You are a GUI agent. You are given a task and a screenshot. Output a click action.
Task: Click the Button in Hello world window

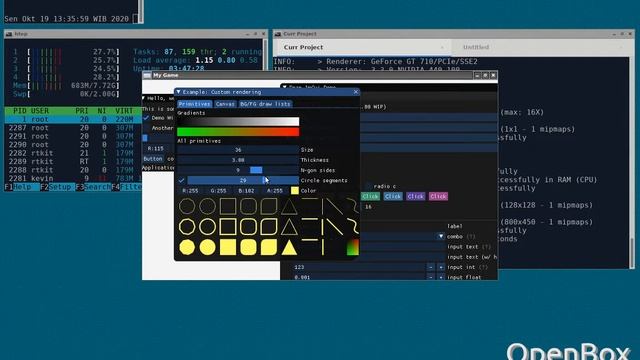click(153, 159)
